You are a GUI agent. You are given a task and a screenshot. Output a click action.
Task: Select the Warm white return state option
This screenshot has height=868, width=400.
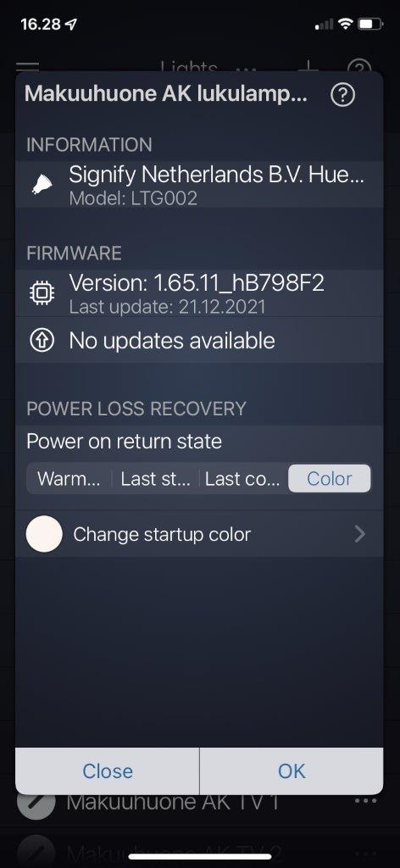tap(69, 478)
